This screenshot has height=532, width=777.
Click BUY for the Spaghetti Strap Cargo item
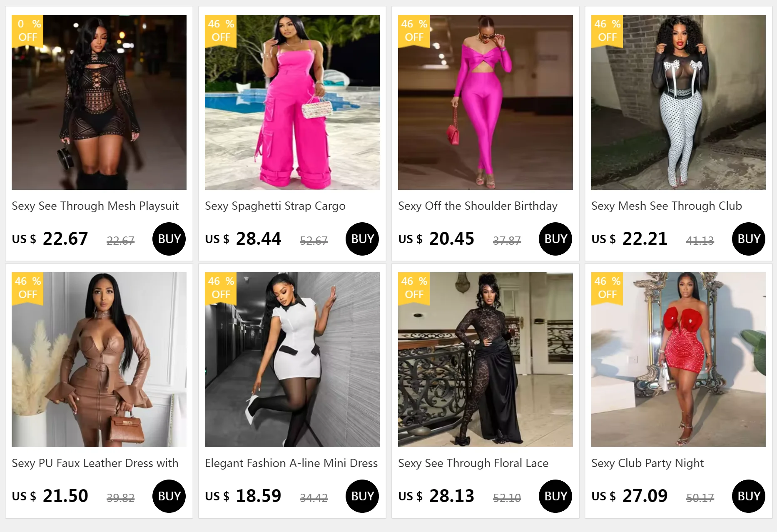(x=362, y=239)
